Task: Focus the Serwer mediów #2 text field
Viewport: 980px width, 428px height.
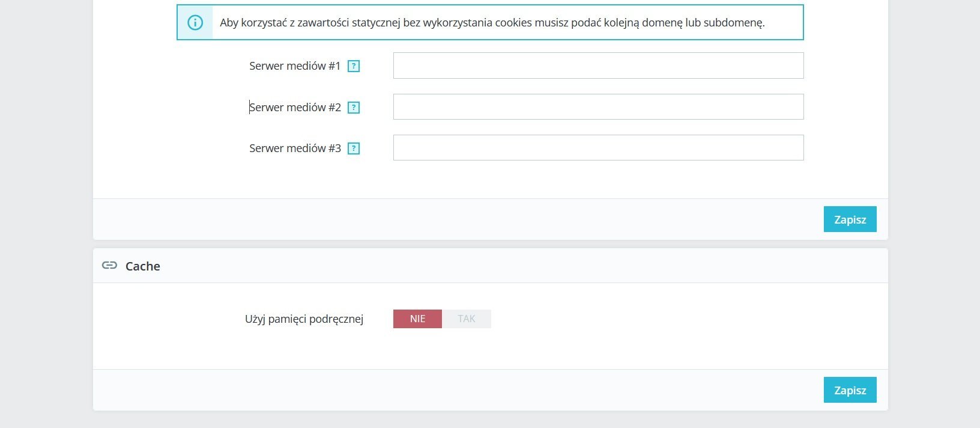Action: pyautogui.click(x=598, y=107)
